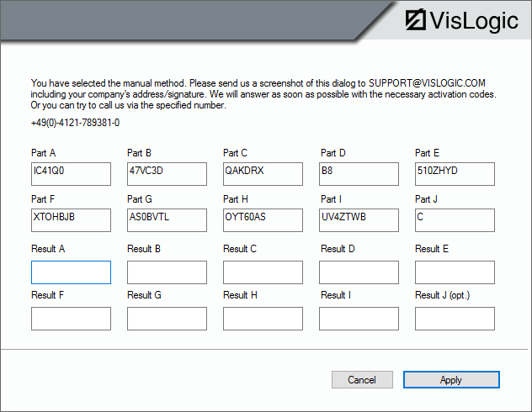Click the Part A field containing IC41Q0
The height and width of the screenshot is (412, 532).
71,174
